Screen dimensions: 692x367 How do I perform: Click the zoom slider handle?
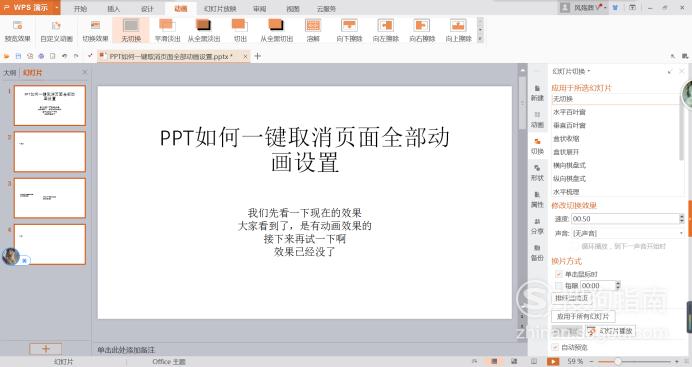(618, 362)
